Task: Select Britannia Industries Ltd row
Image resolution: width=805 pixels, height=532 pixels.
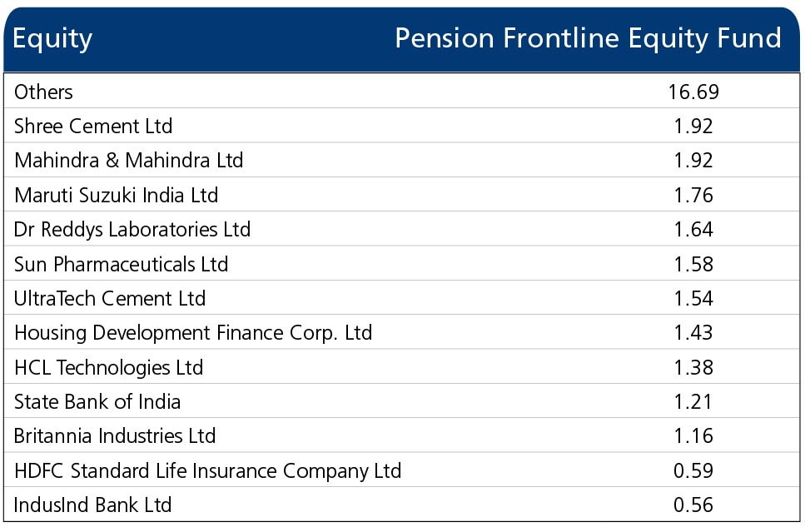Action: coord(401,435)
